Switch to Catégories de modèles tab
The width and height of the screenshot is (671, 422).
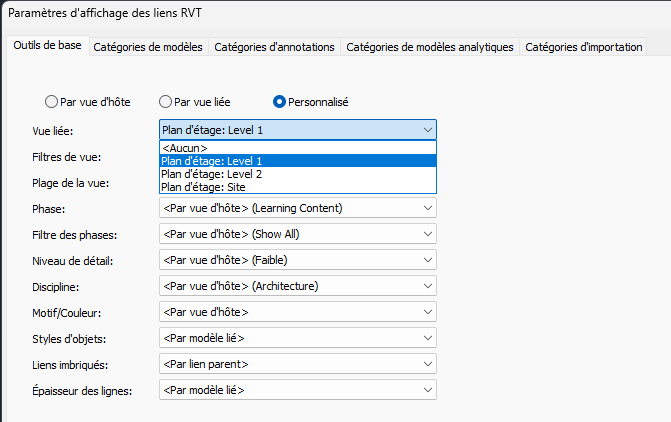tap(148, 47)
